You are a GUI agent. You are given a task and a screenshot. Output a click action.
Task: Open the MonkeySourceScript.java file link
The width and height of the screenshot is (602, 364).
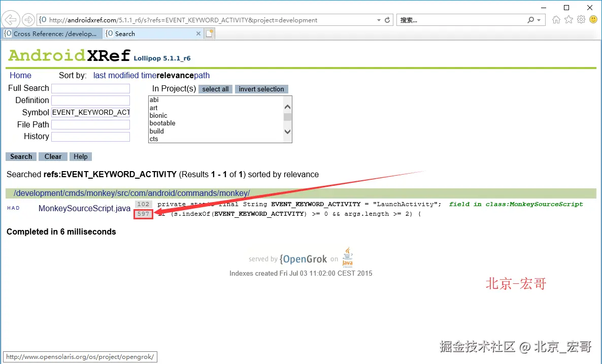coord(84,209)
